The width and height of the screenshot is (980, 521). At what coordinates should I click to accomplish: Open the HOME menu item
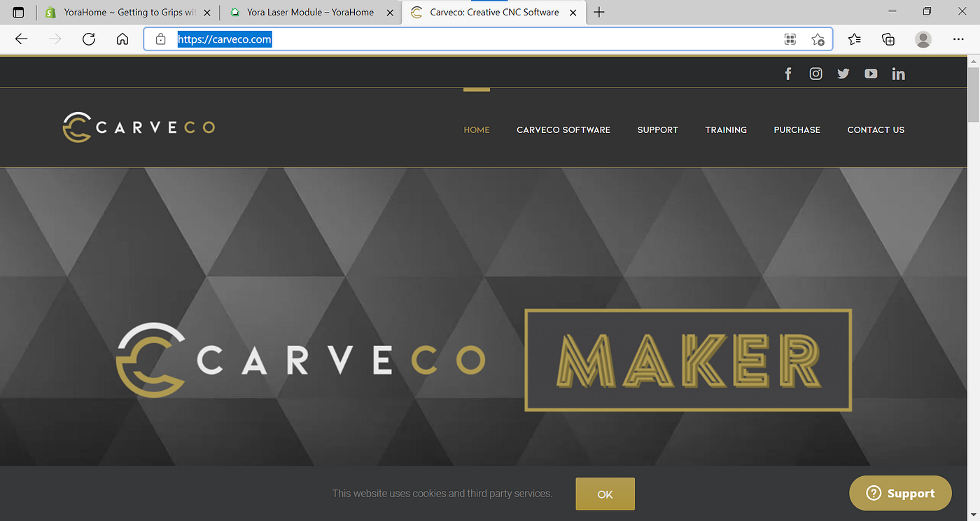click(x=477, y=130)
